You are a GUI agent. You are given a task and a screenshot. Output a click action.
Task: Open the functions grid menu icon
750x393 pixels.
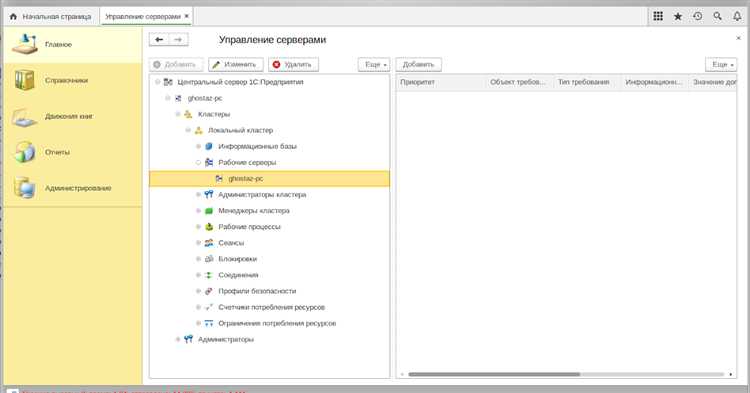click(658, 16)
